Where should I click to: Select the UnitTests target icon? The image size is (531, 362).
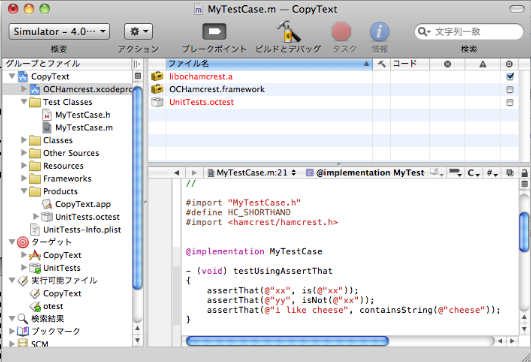[x=35, y=268]
